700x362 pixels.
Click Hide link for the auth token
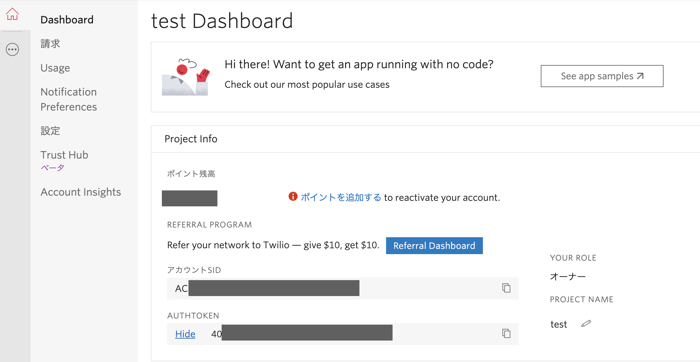[x=185, y=334]
